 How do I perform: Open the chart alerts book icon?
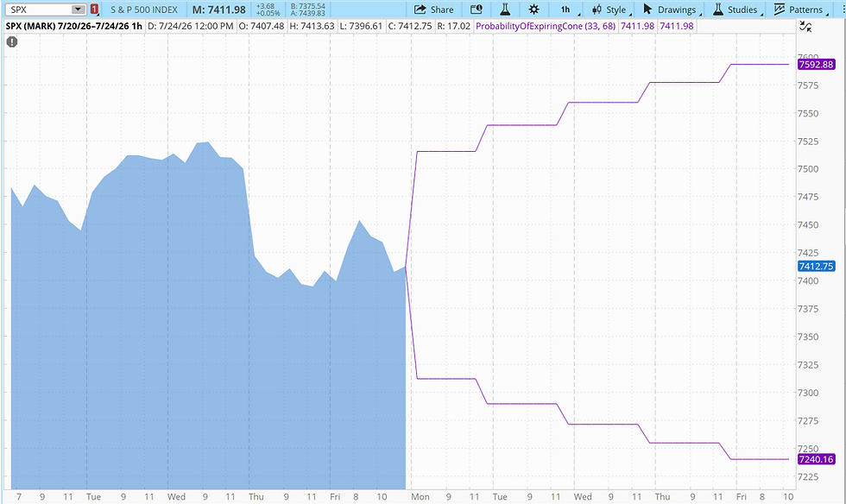coord(476,9)
